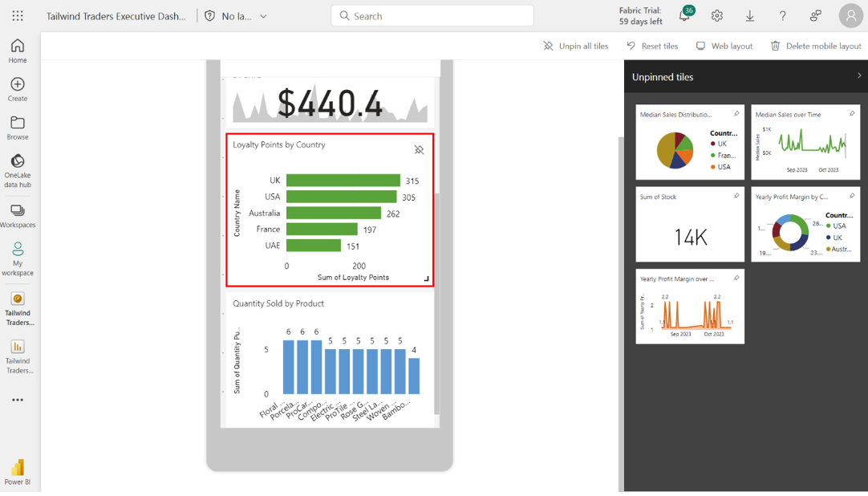Viewport: 868px width, 496px height.
Task: Pin the Median Sales over Time tile
Action: pos(852,114)
